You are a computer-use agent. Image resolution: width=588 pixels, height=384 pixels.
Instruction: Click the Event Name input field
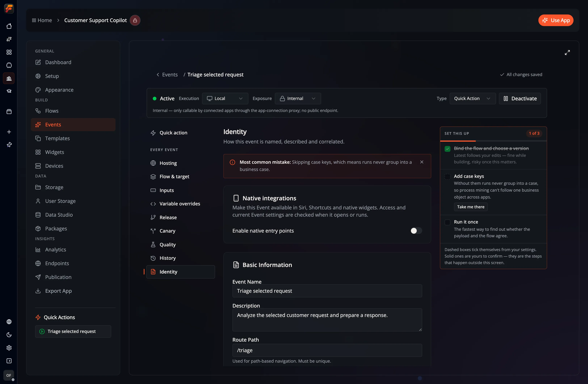[327, 291]
